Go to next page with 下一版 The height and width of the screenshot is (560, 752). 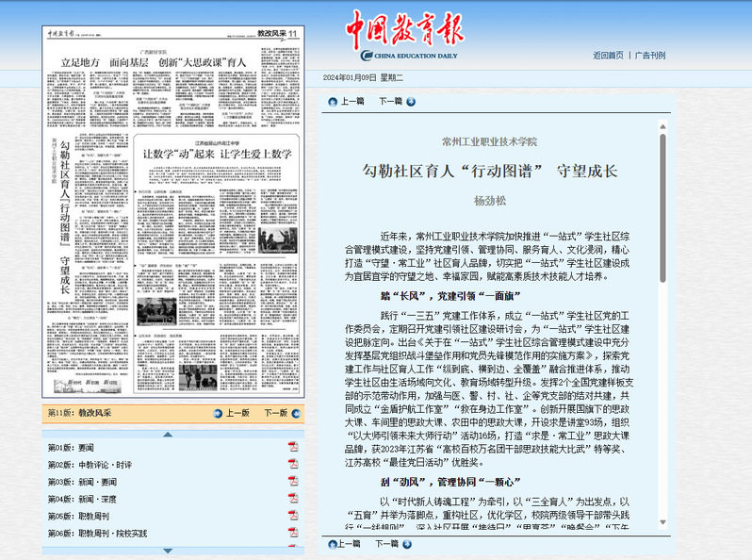tap(280, 413)
